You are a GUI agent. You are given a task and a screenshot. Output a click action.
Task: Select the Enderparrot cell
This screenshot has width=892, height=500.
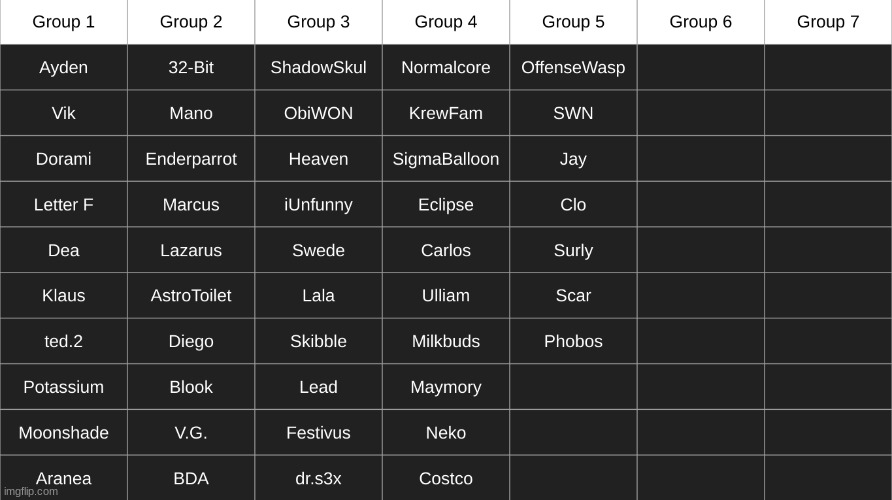[191, 159]
